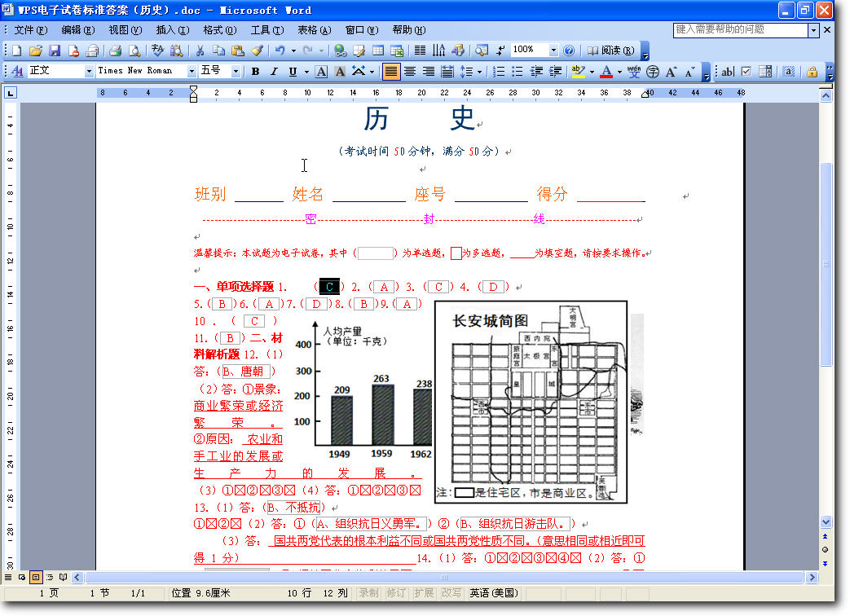Click the 阅读(R) reading button

point(610,51)
